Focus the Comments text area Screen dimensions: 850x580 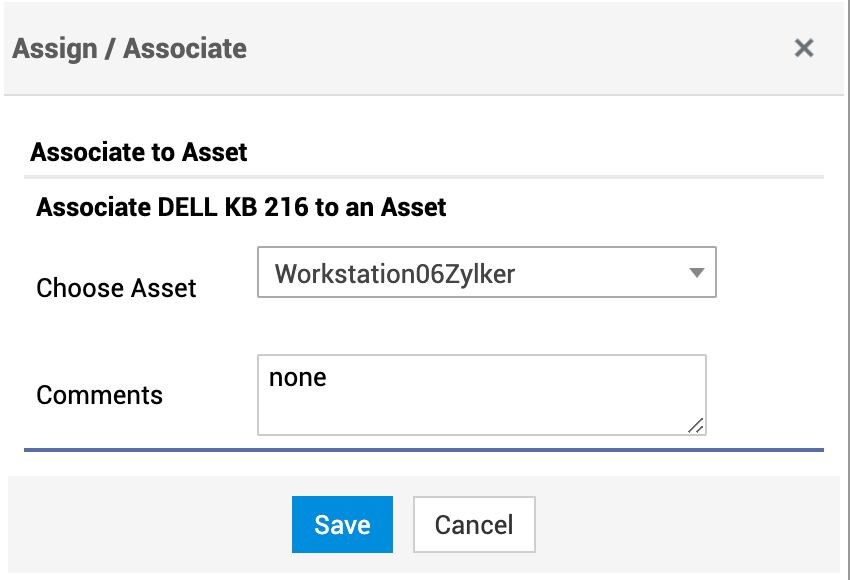[481, 395]
